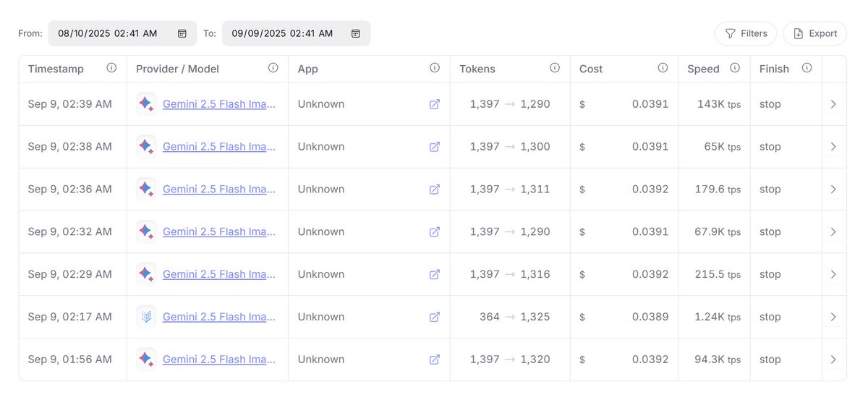The width and height of the screenshot is (868, 400).
Task: Click info icon next to Speed header
Action: pyautogui.click(x=735, y=68)
